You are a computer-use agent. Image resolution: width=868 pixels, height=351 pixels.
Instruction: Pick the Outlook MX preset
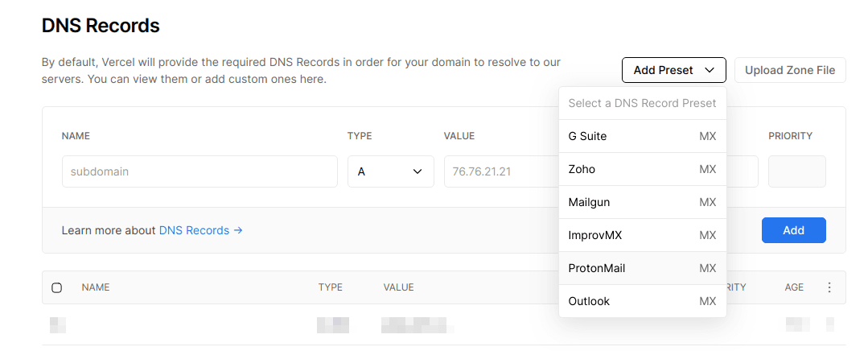tap(642, 301)
